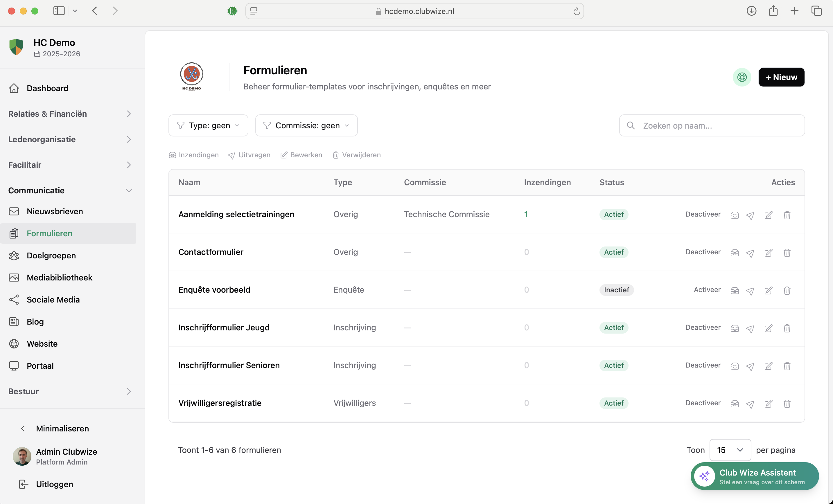
Task: View inzendingen inbox icon for Contactformulier
Action: pos(734,253)
